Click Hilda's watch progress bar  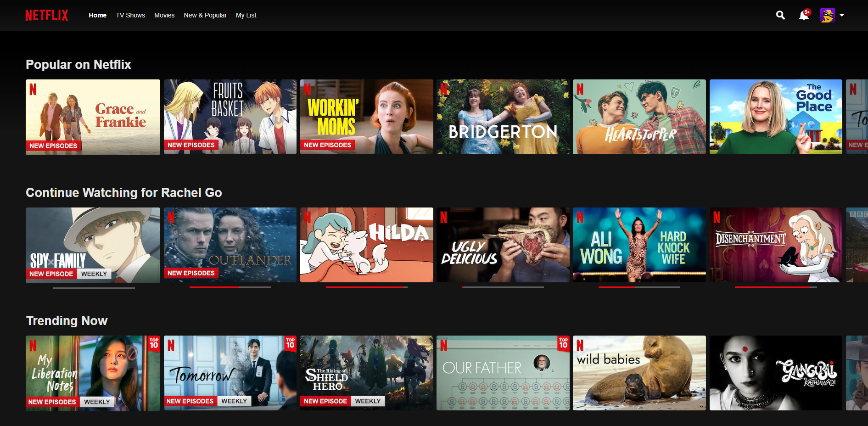click(x=367, y=287)
